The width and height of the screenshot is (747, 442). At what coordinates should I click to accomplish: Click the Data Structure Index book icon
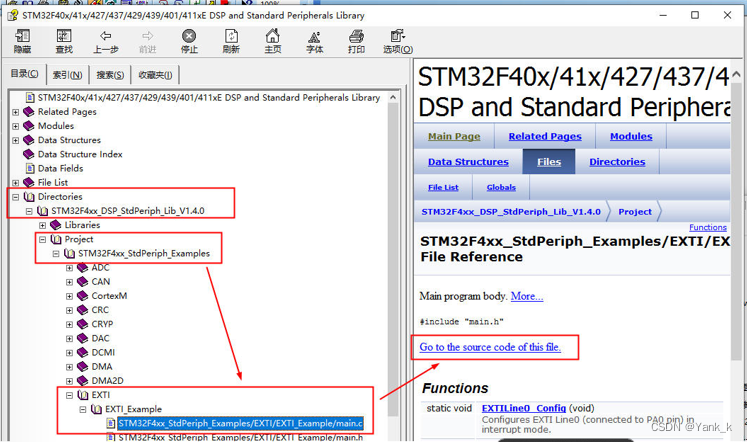pyautogui.click(x=29, y=154)
